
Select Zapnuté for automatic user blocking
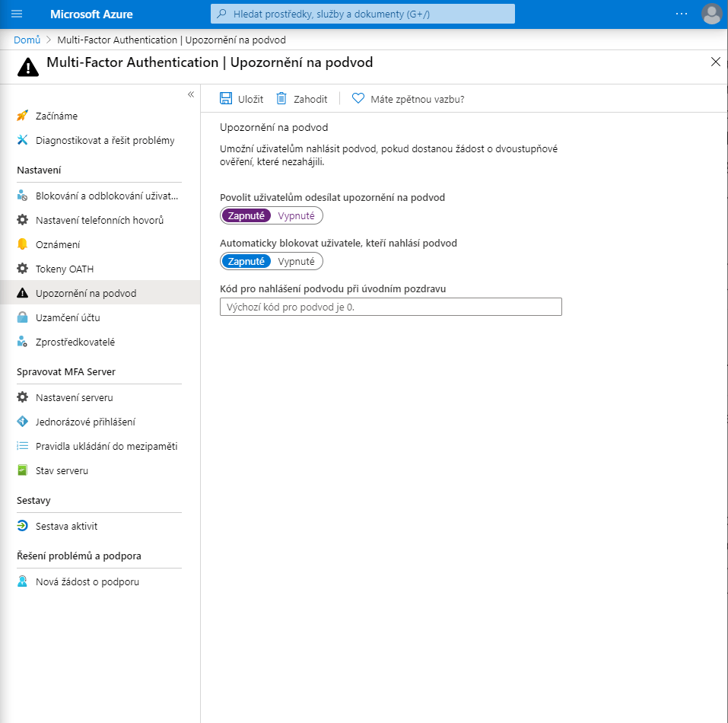click(x=246, y=261)
